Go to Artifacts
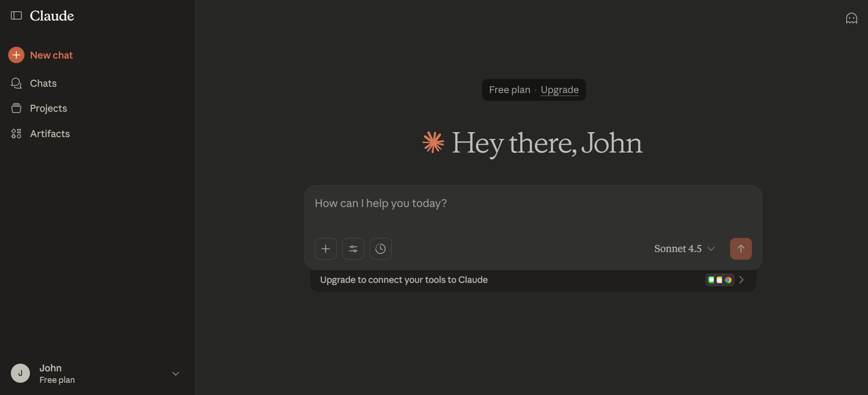868x395 pixels. (x=40, y=133)
